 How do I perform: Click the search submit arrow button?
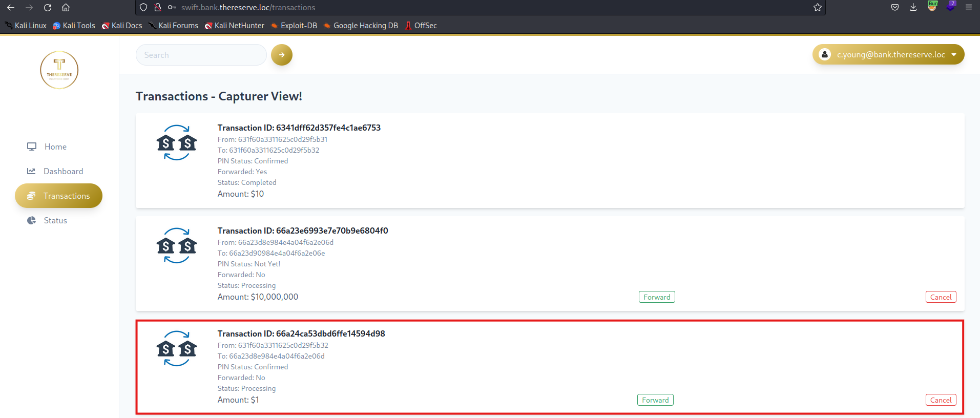[281, 55]
